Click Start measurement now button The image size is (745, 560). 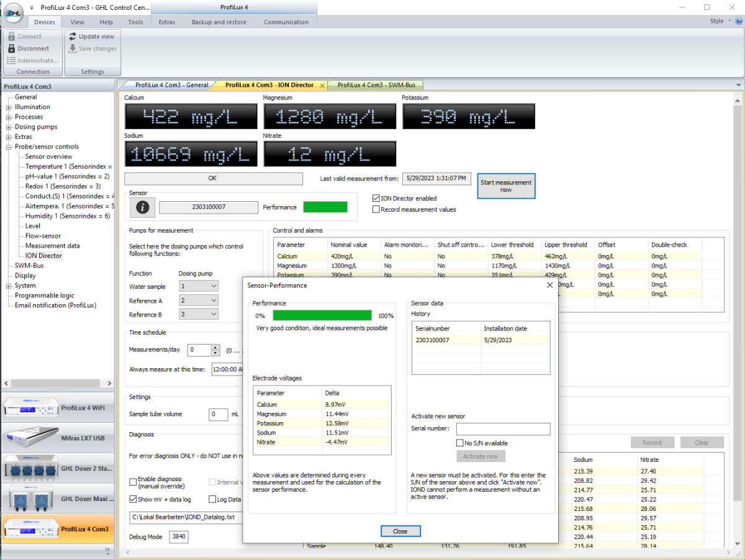[506, 186]
